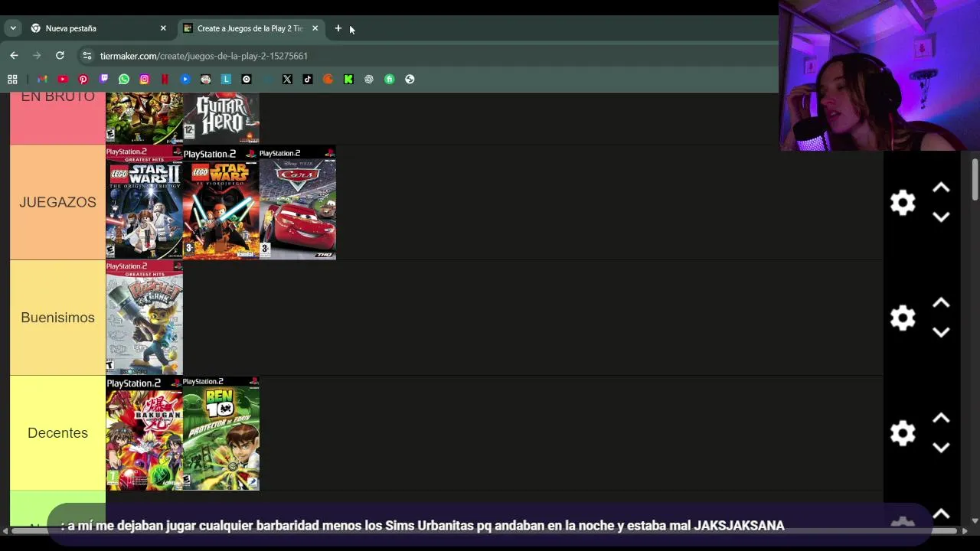Open the Gmail bookmark

pos(42,79)
